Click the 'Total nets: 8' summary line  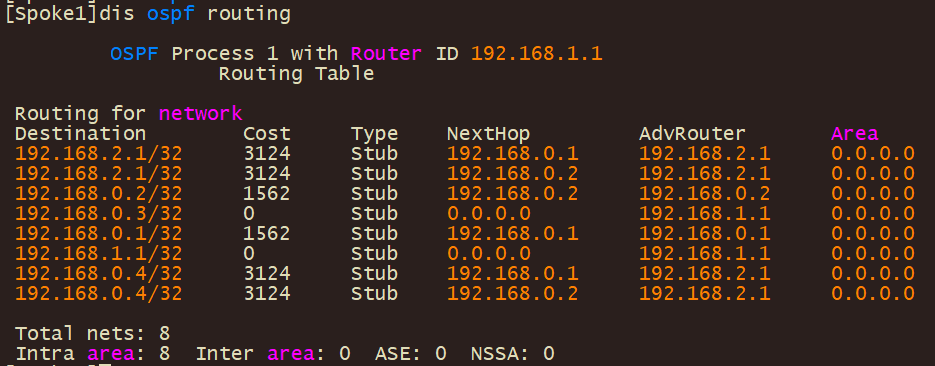point(92,333)
